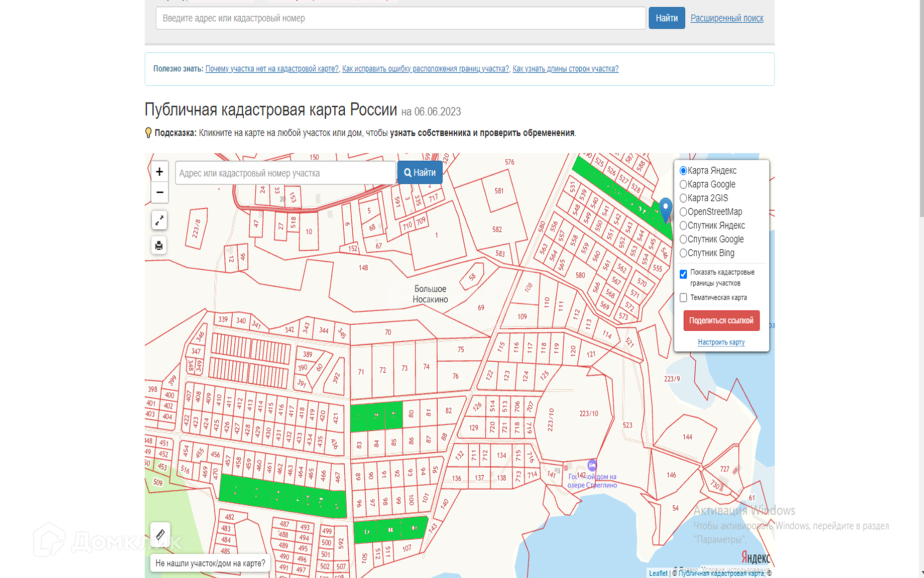Print the map with the printer icon
This screenshot has height=578, width=924.
point(159,246)
